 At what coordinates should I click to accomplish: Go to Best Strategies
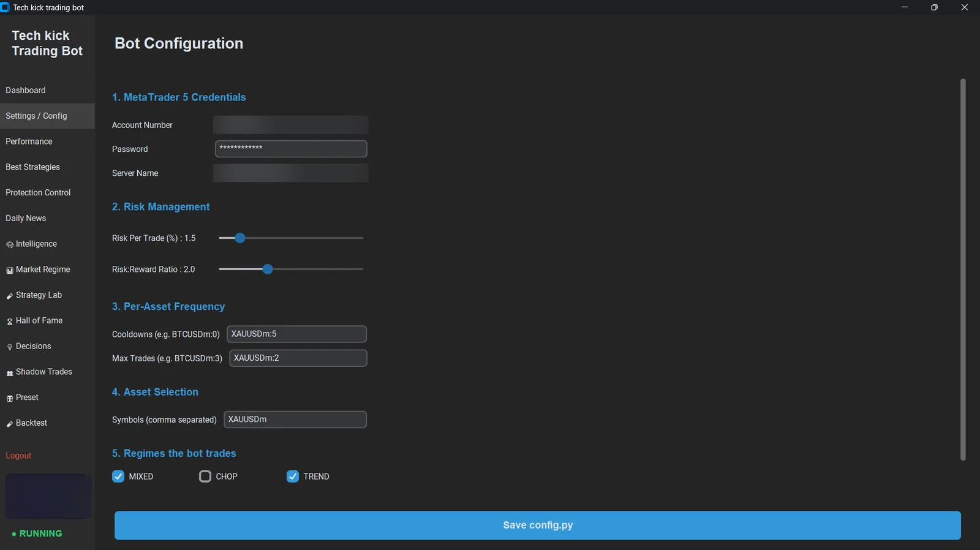coord(47,167)
